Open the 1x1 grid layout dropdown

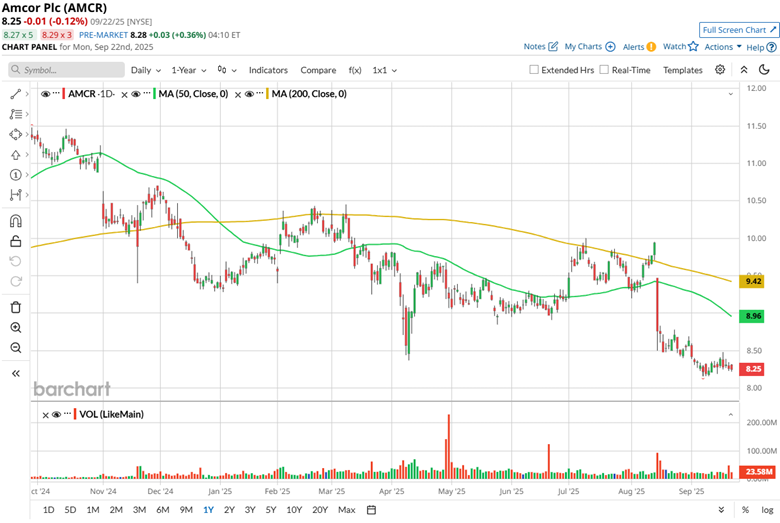click(x=385, y=70)
